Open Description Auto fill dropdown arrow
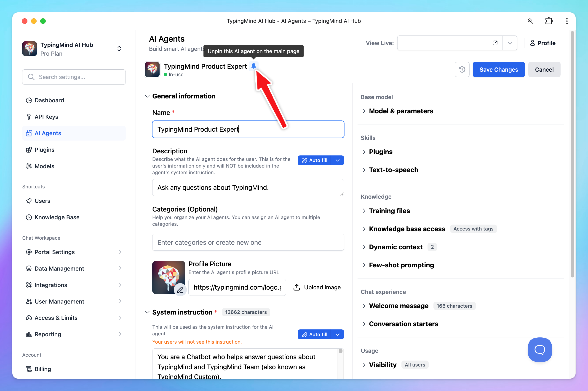Viewport: 588px width, 391px height. [337, 160]
